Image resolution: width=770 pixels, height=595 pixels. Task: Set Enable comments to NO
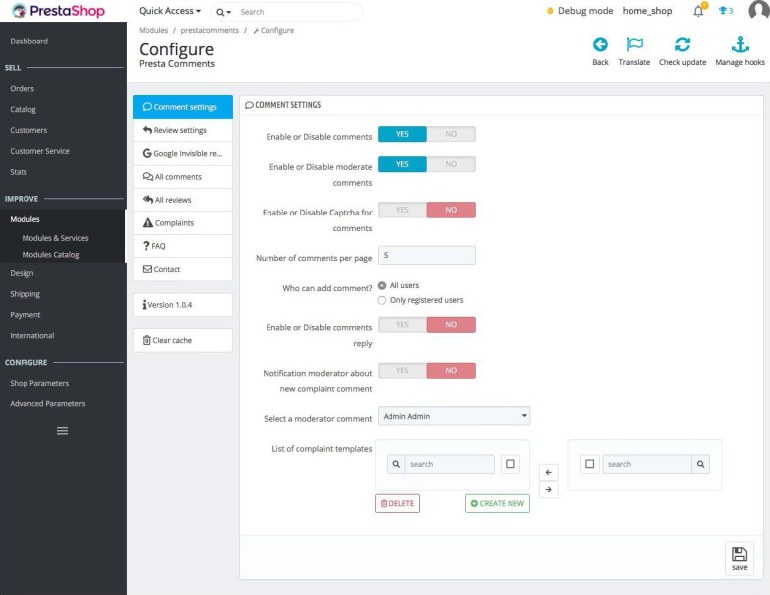(451, 134)
